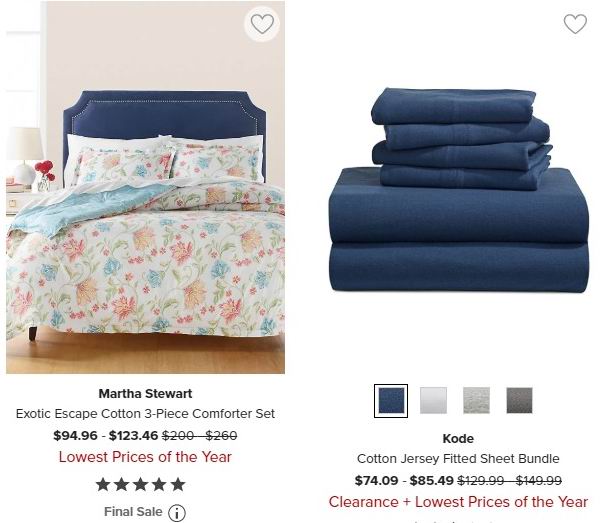Open Exotic Escape Cotton 3-Piece Comforter Set link
The image size is (608, 523).
pyautogui.click(x=145, y=414)
